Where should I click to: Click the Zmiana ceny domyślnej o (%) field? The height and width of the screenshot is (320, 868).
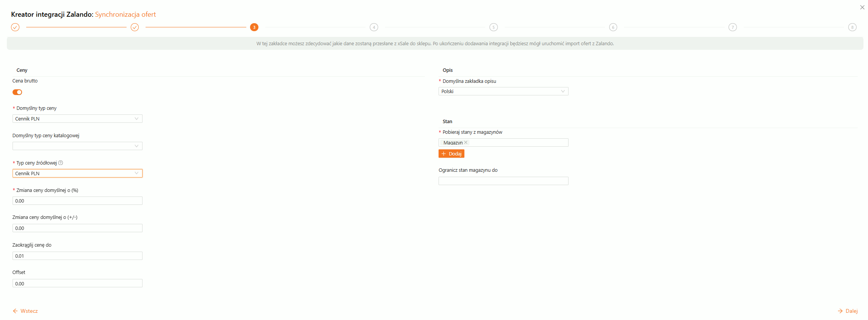(x=78, y=201)
